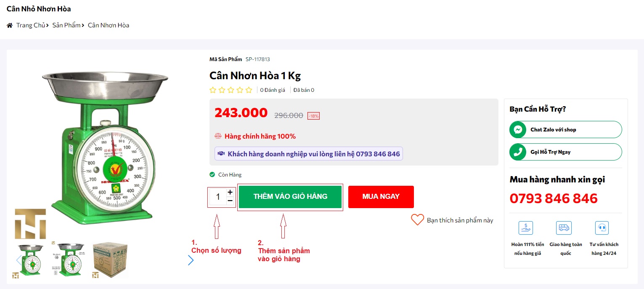This screenshot has height=289, width=644.
Task: Open Trang Chủ from the breadcrumb
Action: pyautogui.click(x=31, y=25)
